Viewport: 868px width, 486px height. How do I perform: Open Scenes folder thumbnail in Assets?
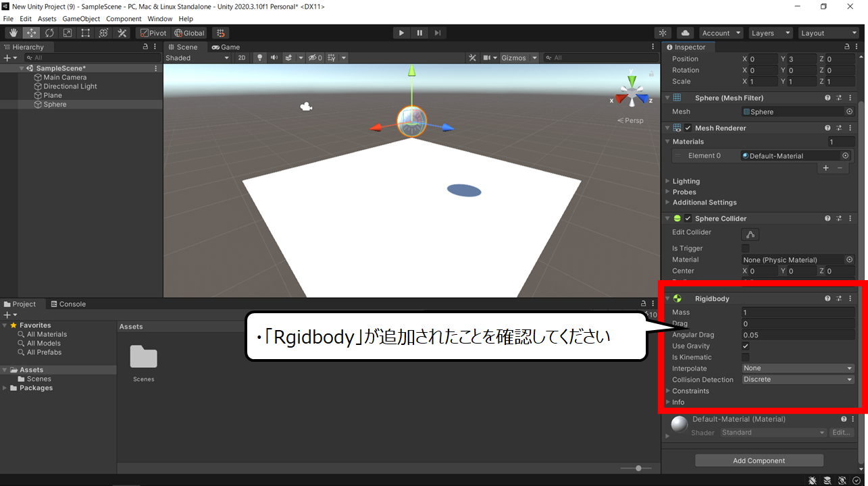pyautogui.click(x=144, y=358)
